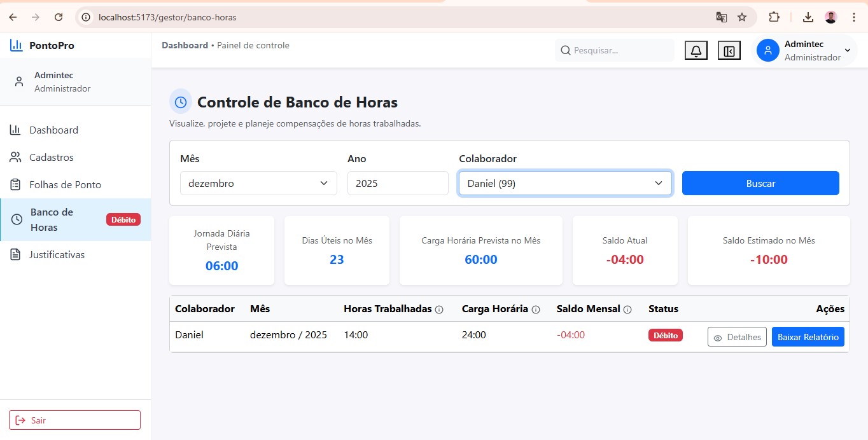Click the Banco de Horas clock icon
The width and height of the screenshot is (868, 440).
pos(15,220)
